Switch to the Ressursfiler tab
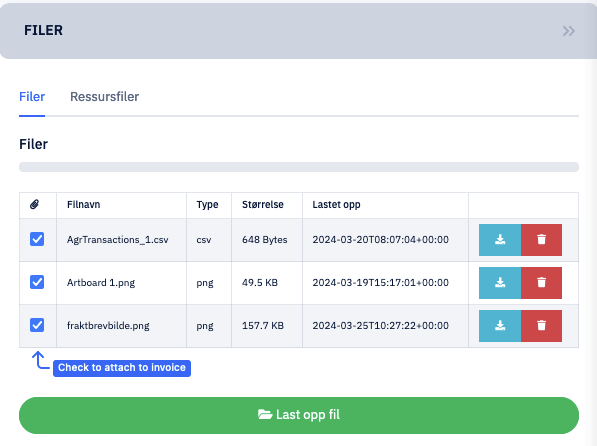The width and height of the screenshot is (597, 446). [x=104, y=97]
